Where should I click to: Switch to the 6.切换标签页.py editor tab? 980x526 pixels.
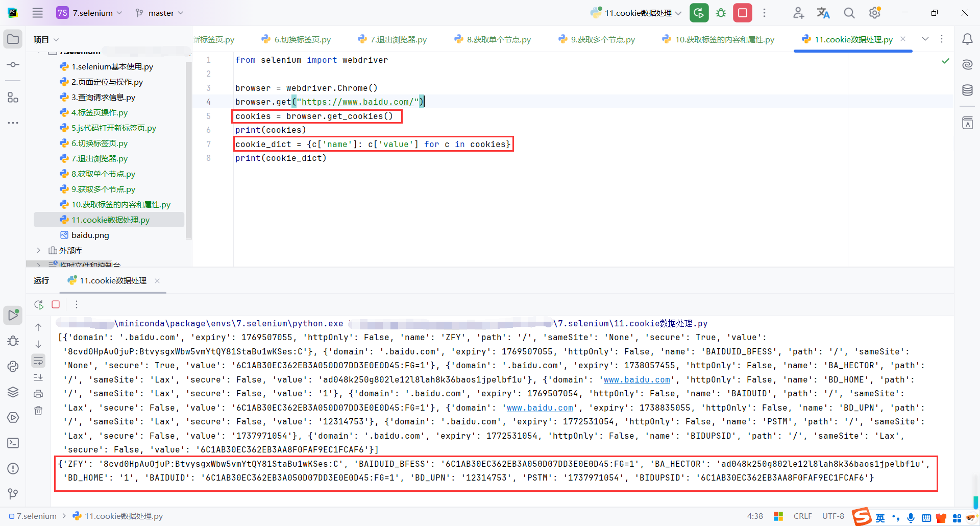[x=296, y=39]
